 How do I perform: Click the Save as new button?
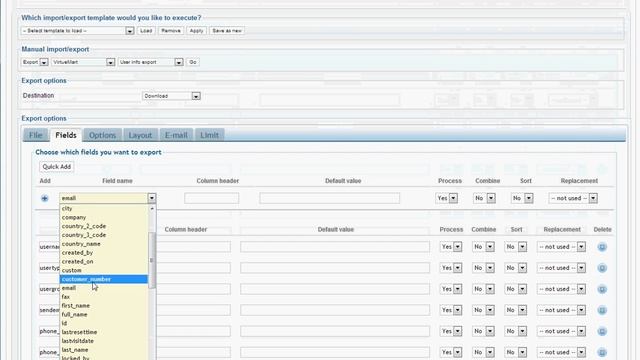227,31
